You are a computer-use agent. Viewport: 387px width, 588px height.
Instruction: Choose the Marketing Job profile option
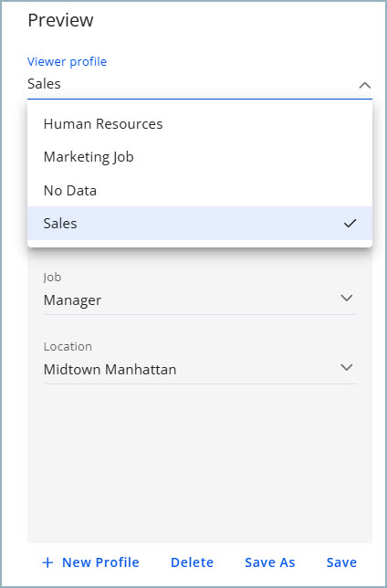pos(200,157)
